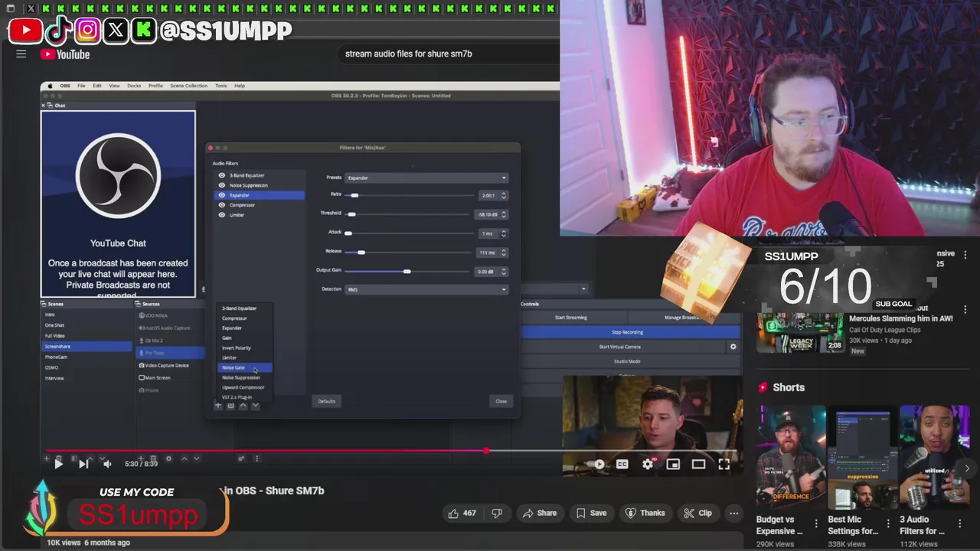
Task: Open the OBS Scene Collection menu
Action: point(188,86)
